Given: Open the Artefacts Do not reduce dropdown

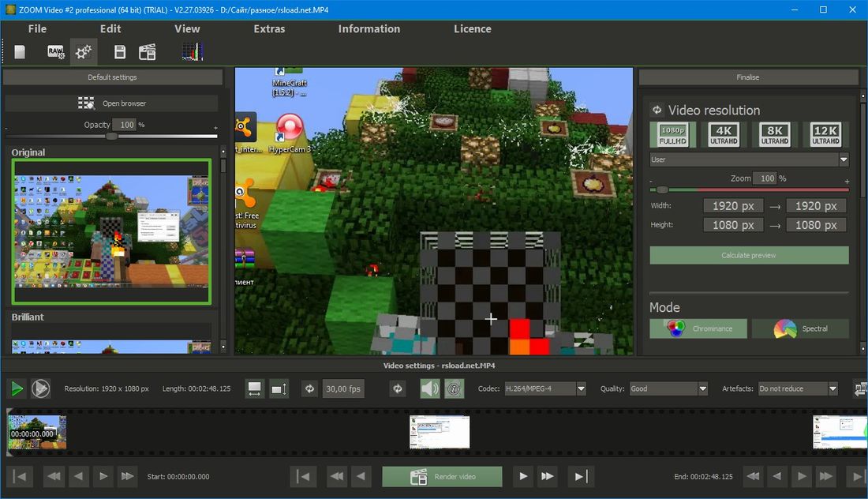Looking at the screenshot, I should (797, 388).
